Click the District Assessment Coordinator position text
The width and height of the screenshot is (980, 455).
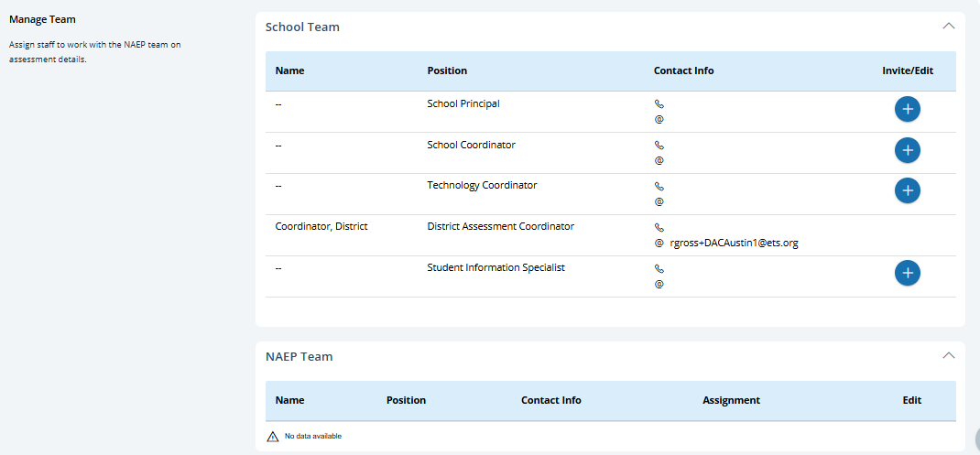pyautogui.click(x=500, y=226)
